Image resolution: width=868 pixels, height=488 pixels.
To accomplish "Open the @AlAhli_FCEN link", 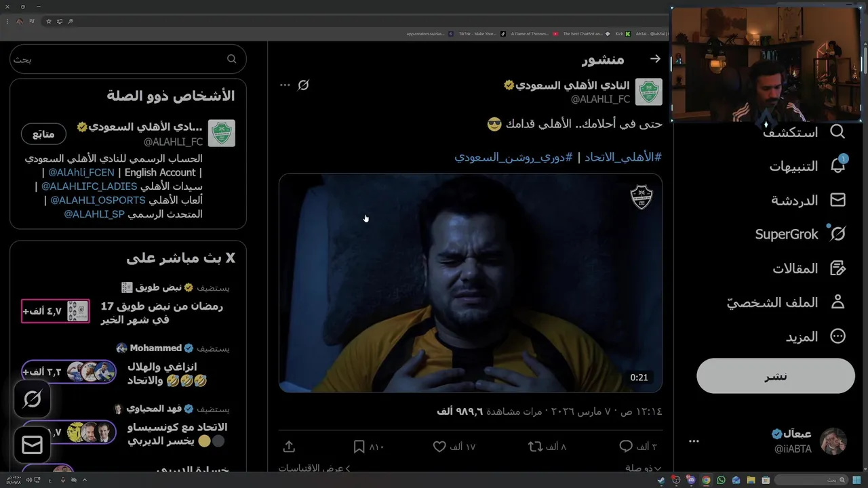I will [81, 172].
